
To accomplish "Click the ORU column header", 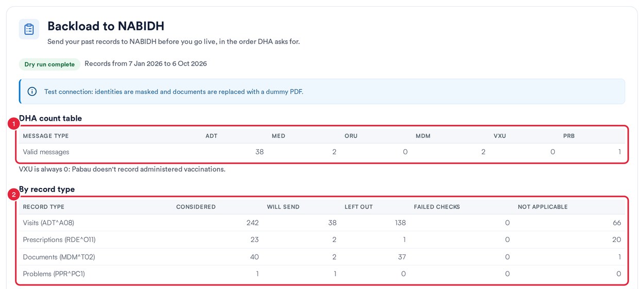I will point(351,136).
